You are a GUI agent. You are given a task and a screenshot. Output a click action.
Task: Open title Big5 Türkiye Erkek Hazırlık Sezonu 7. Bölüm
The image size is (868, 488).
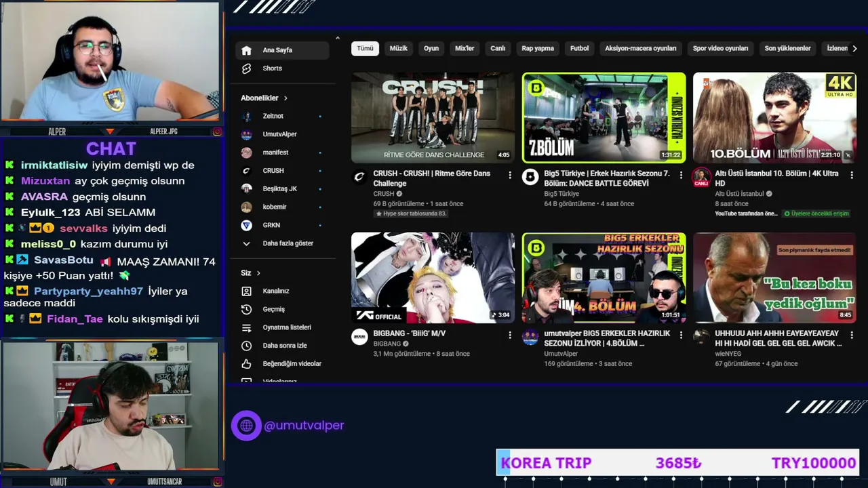pyautogui.click(x=607, y=178)
